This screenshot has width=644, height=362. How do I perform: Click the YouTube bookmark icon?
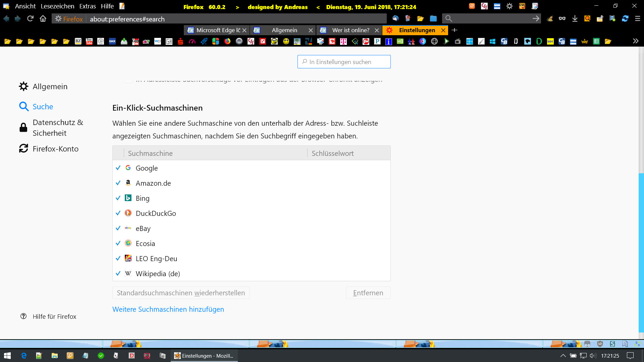pos(89,41)
